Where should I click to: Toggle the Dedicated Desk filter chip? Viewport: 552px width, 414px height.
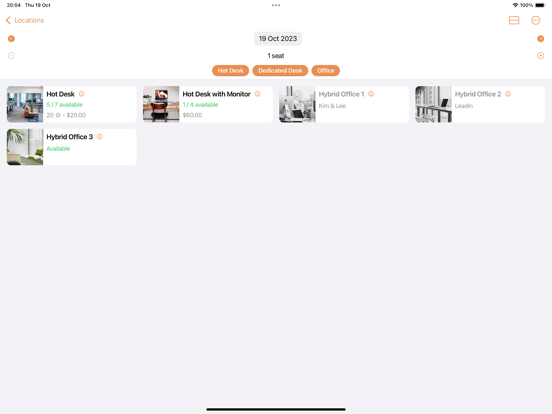point(280,70)
